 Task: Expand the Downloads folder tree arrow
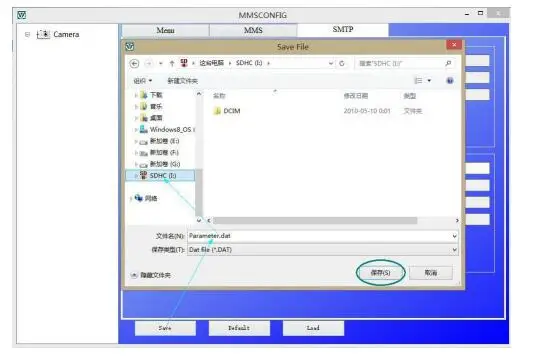click(136, 95)
